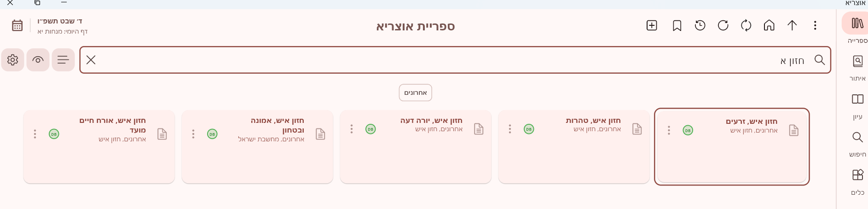Open the three-dot overflow menu in top toolbar

coord(815,25)
